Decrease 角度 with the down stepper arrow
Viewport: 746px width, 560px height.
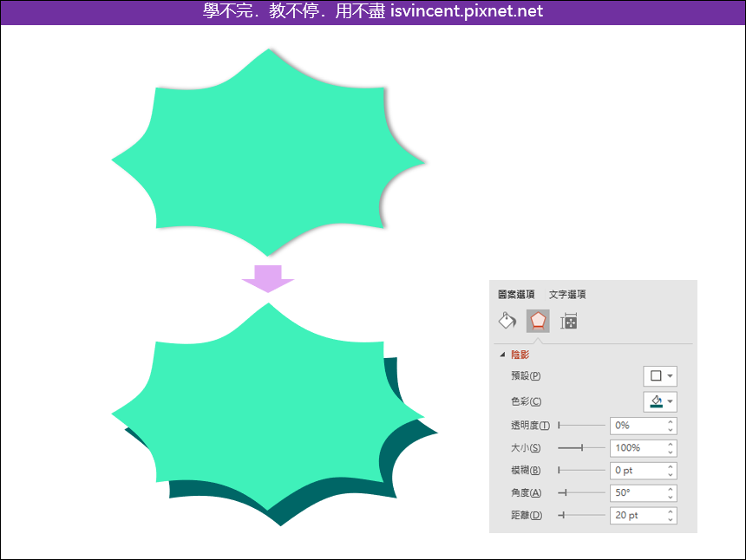pos(671,498)
